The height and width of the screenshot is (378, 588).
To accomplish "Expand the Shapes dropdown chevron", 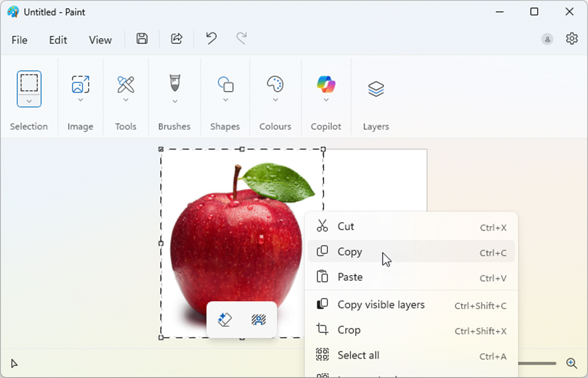I will pyautogui.click(x=225, y=100).
